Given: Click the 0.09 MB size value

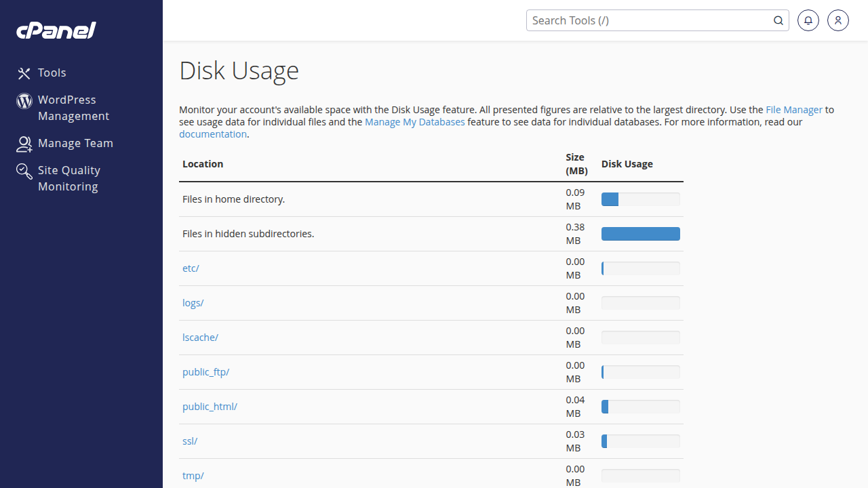Looking at the screenshot, I should pos(575,199).
